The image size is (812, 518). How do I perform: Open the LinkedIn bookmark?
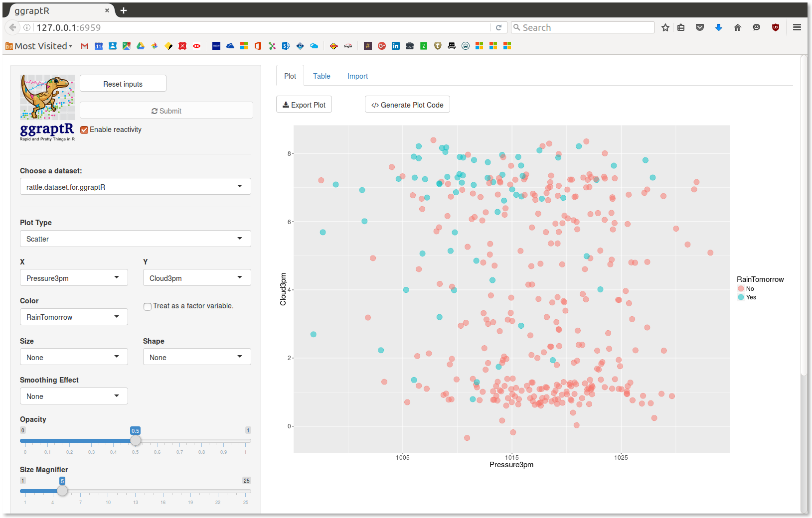point(396,46)
